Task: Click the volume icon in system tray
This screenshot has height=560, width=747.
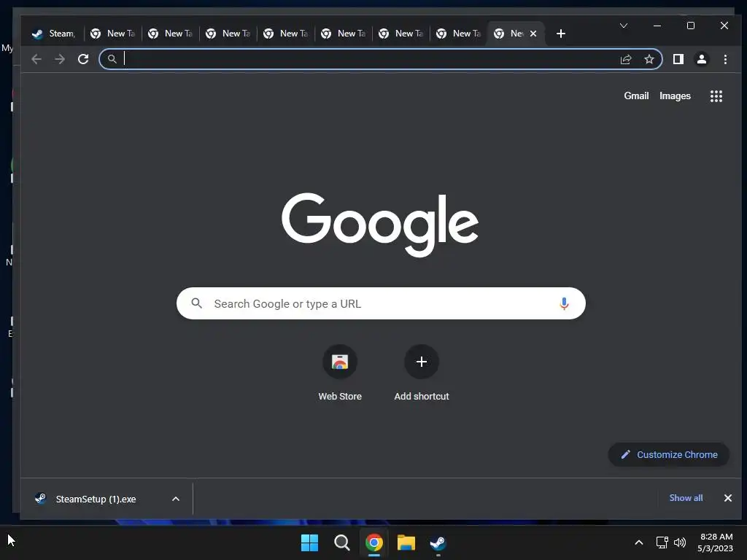Action: 680,542
